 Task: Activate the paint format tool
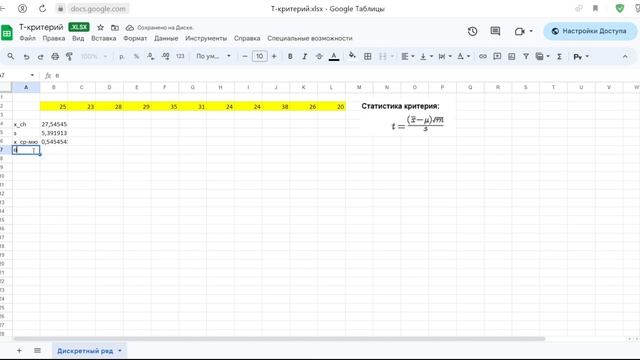click(69, 56)
